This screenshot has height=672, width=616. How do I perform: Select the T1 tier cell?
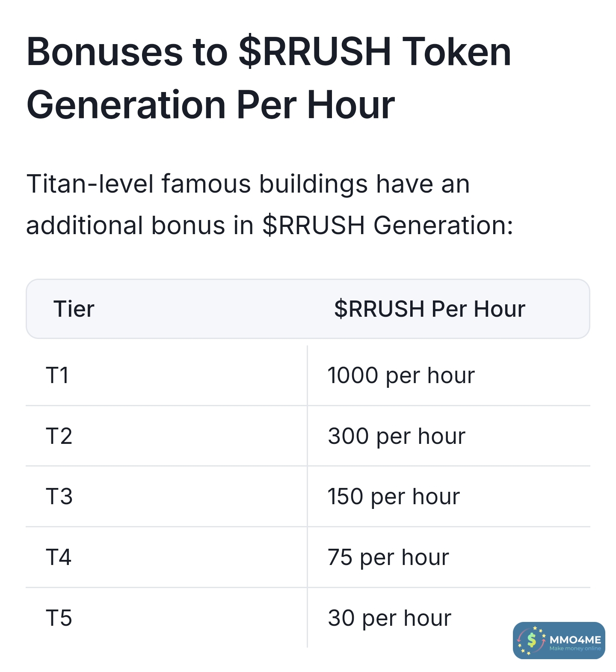pyautogui.click(x=57, y=375)
